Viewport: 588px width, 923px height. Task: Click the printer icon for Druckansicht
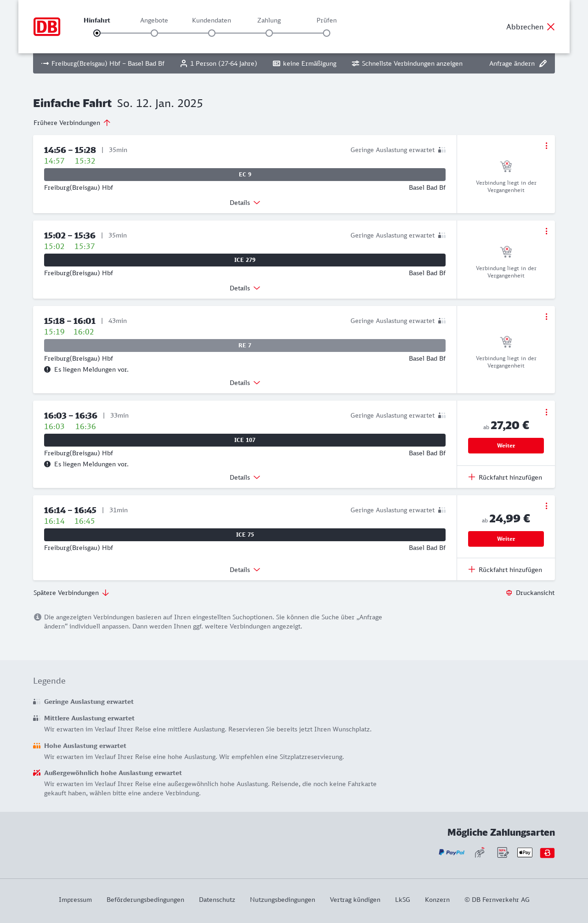coord(509,593)
